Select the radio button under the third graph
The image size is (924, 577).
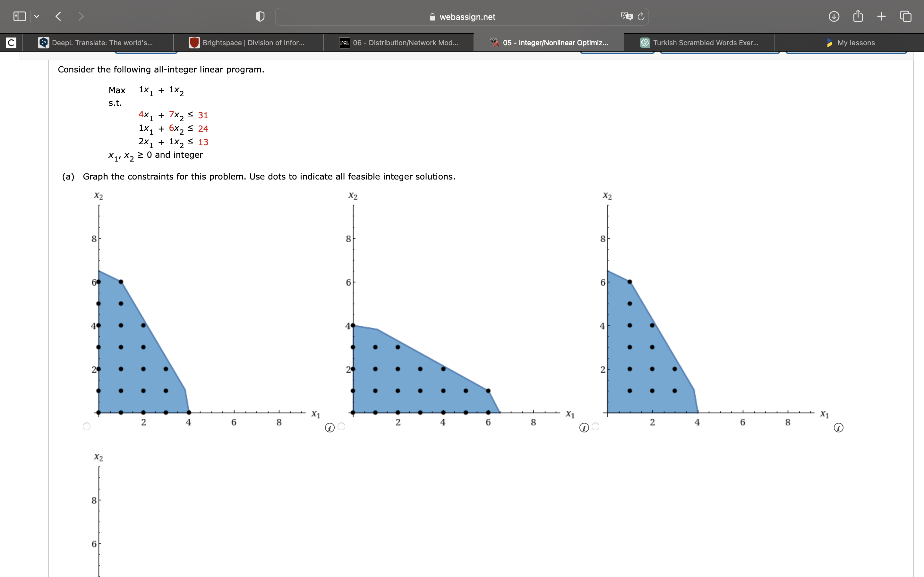596,426
